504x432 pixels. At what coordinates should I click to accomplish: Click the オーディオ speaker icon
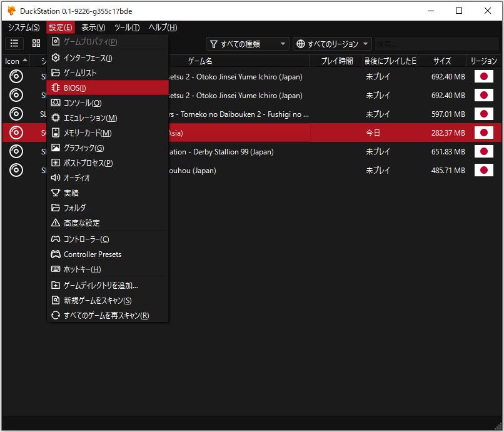pos(56,178)
